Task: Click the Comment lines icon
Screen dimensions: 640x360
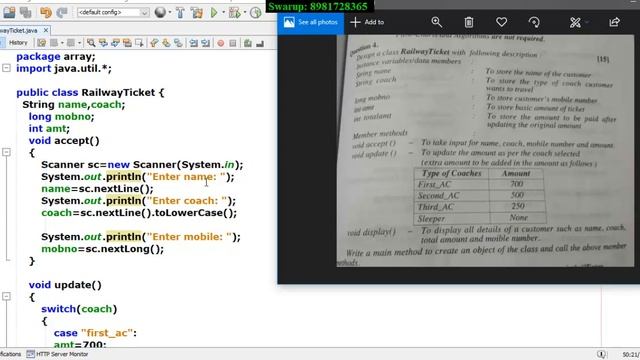Action: coord(248,43)
